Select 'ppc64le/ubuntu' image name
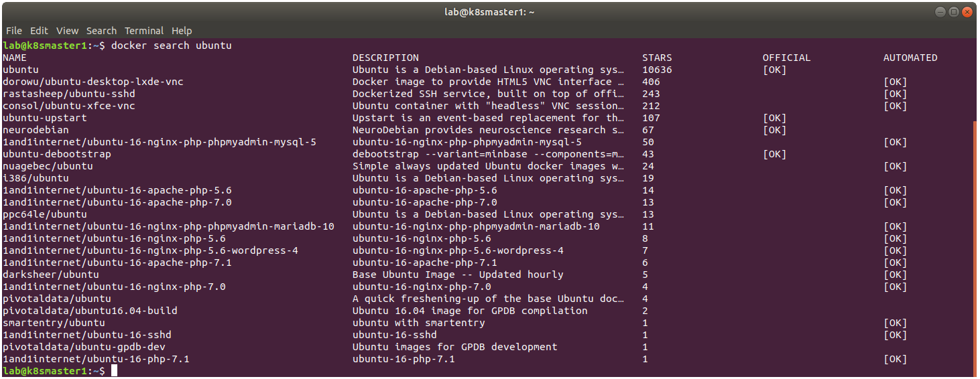The height and width of the screenshot is (379, 980). coord(45,214)
